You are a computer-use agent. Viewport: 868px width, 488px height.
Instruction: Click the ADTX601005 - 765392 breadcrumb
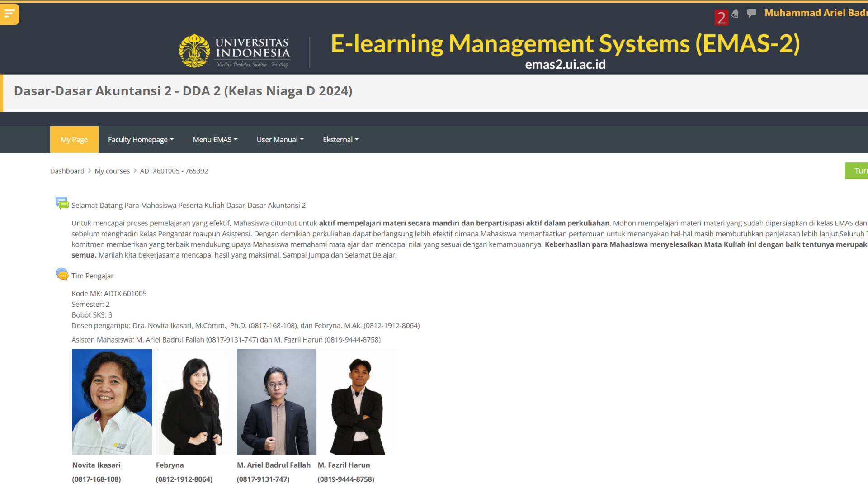tap(174, 171)
